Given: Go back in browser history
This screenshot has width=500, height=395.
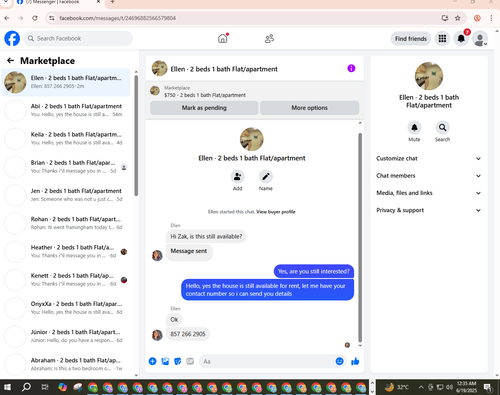Looking at the screenshot, I should (x=7, y=18).
